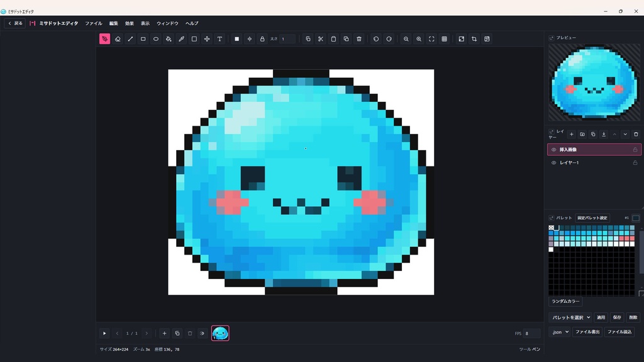Pick the Ellipse shape tool
644x362 pixels.
(156, 39)
